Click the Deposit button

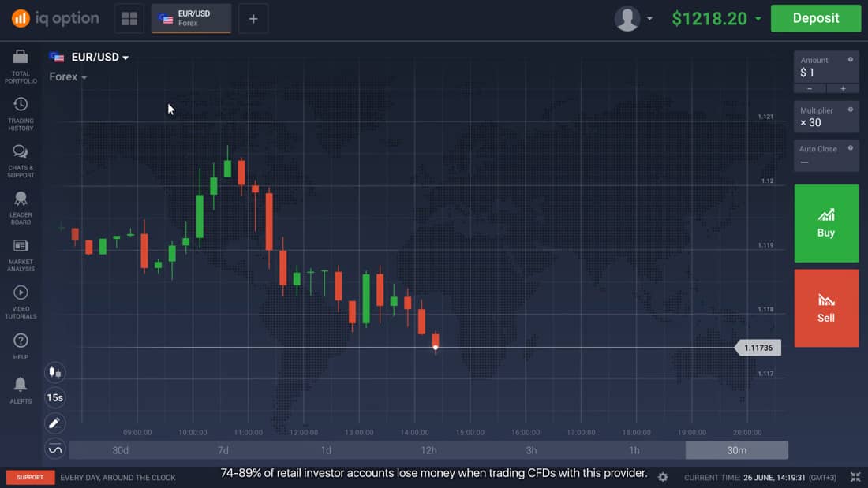[816, 19]
